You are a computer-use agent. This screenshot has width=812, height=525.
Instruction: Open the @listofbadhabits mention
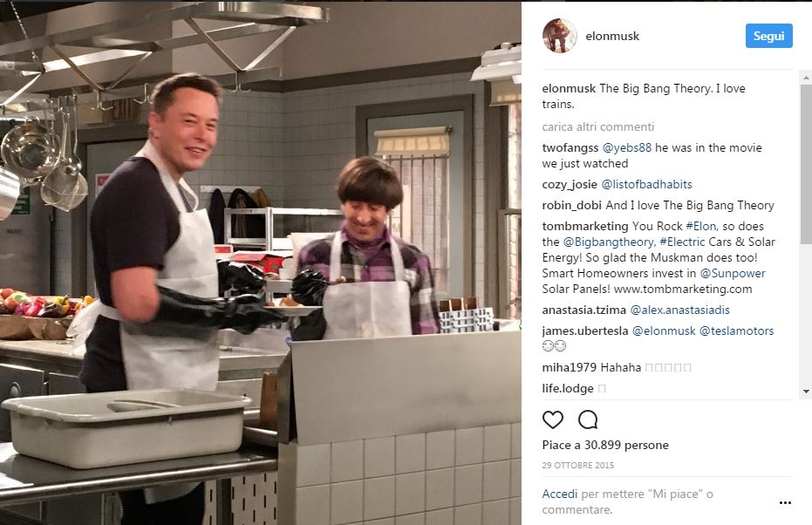(646, 184)
